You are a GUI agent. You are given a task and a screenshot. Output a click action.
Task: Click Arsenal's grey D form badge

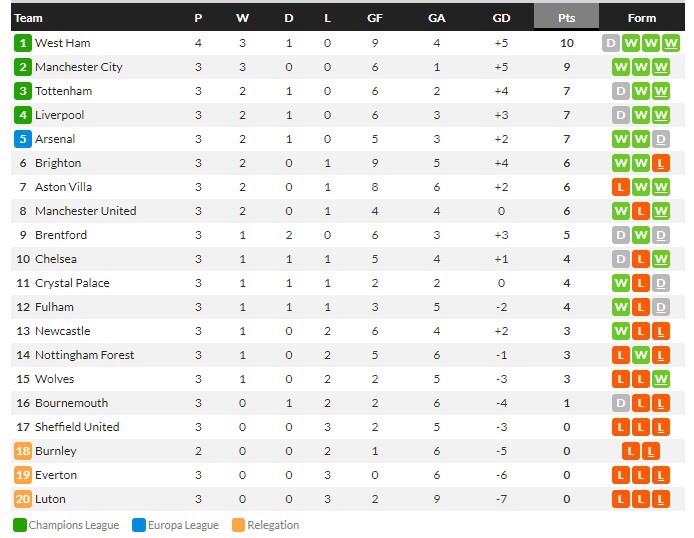pos(661,139)
